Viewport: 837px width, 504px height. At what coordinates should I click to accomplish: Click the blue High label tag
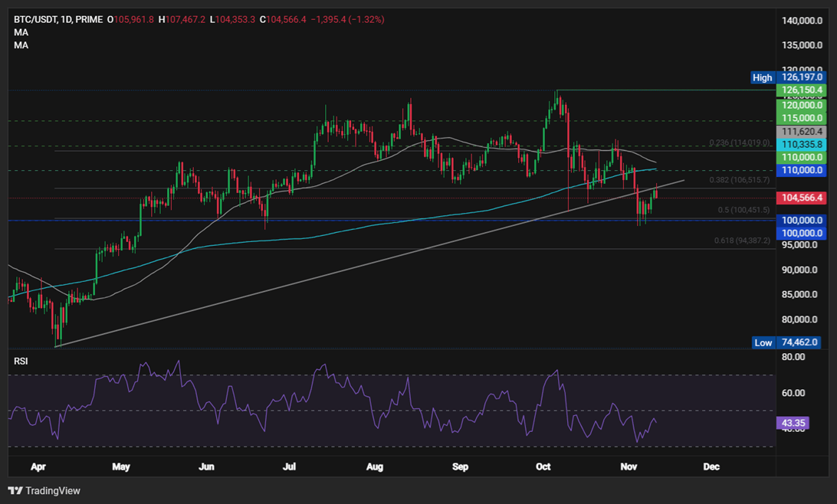(x=763, y=77)
